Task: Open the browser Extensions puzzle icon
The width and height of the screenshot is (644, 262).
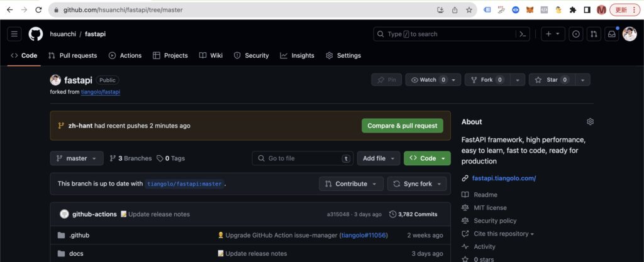Action: 572,10
